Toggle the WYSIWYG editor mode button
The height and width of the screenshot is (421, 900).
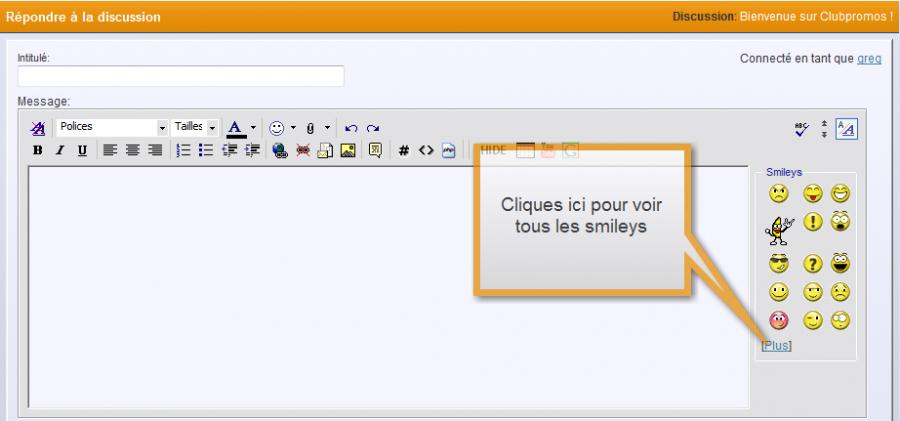pyautogui.click(x=846, y=128)
